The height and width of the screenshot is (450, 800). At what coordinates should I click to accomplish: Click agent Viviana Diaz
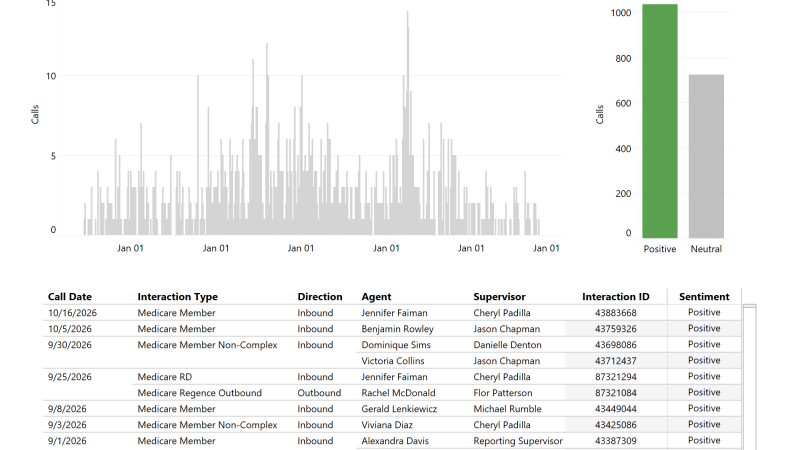(387, 424)
